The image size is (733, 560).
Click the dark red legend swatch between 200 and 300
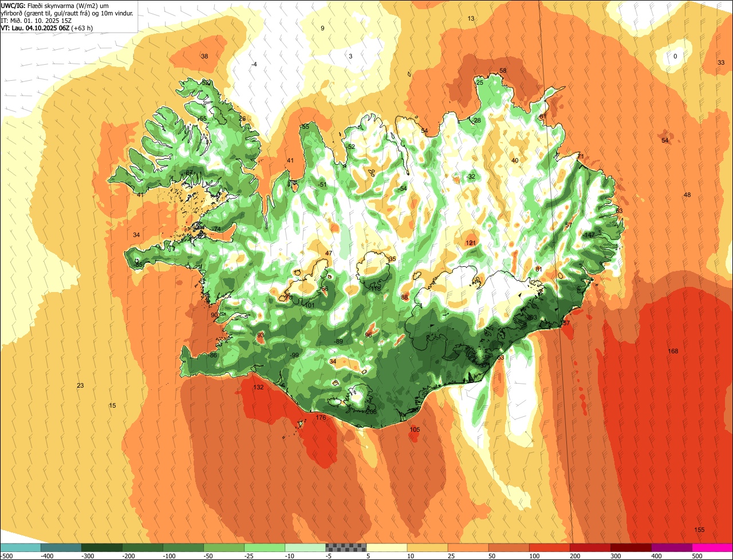[x=590, y=548]
